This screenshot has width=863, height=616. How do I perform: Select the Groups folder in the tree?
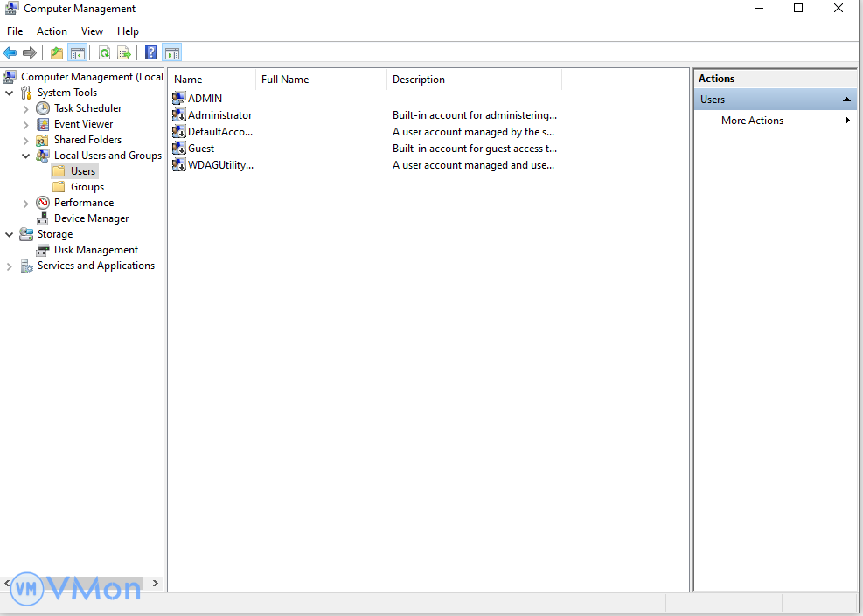tap(87, 187)
